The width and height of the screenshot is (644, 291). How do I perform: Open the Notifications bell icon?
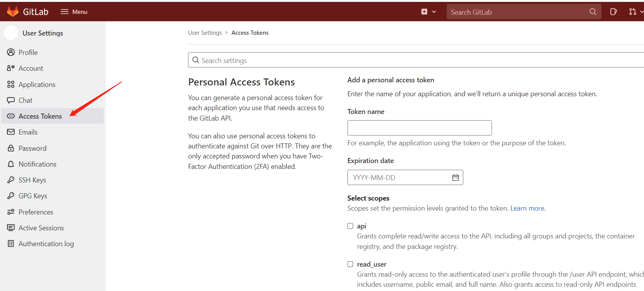(11, 164)
